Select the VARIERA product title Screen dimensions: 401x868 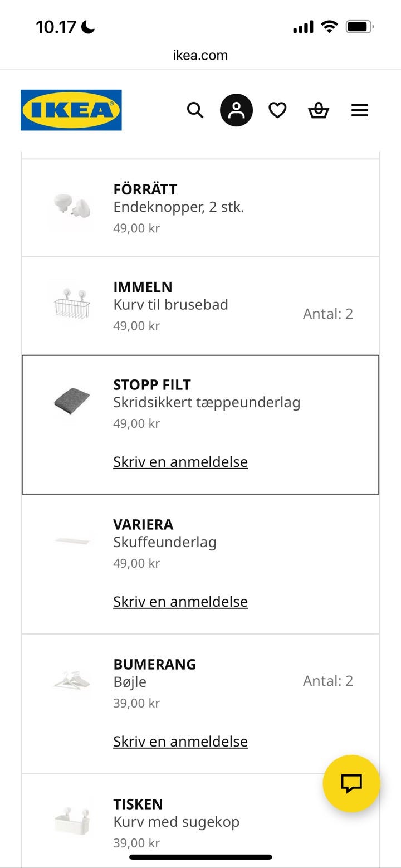(x=143, y=524)
